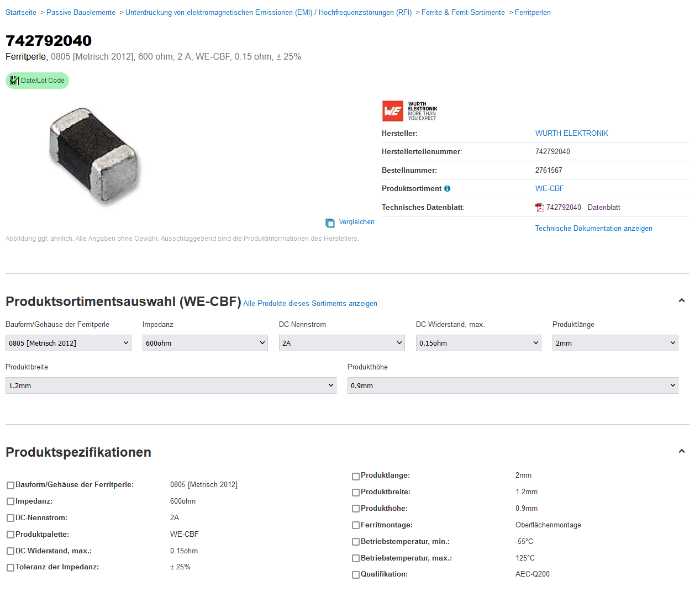Click the Betriebstemperatur min value -55°C

point(524,542)
